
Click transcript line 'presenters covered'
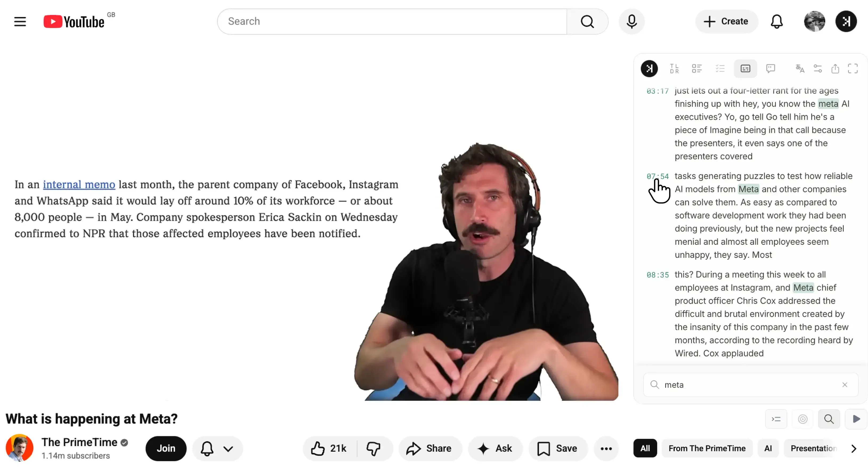[x=713, y=156]
